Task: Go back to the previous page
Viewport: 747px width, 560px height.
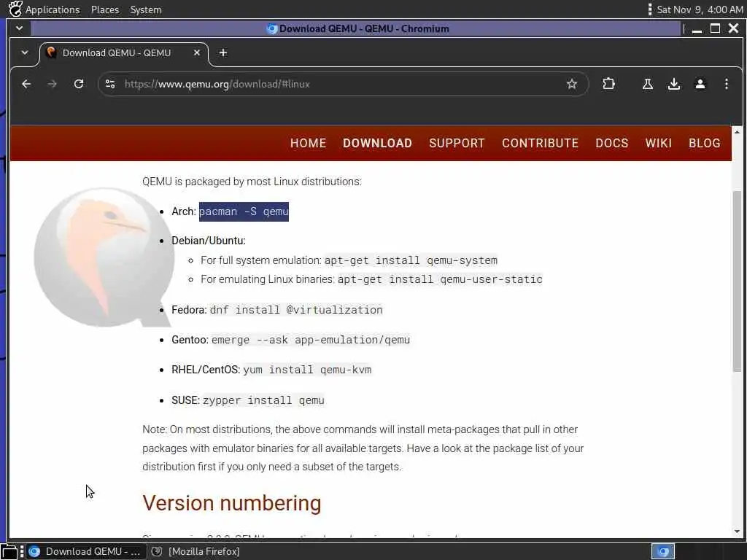Action: [26, 85]
